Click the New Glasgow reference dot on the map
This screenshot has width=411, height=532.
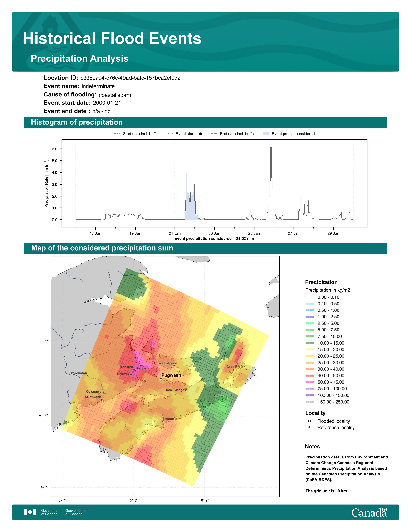pyautogui.click(x=186, y=388)
